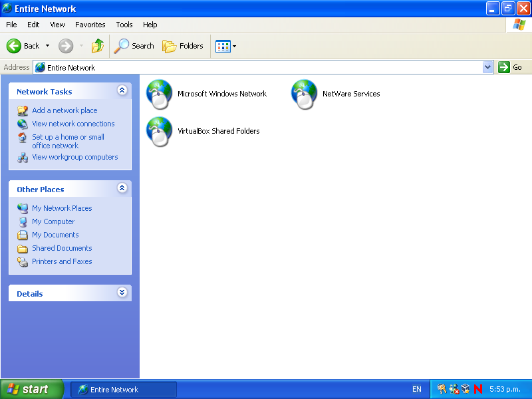
Task: Click the Up folder icon in toolbar
Action: [98, 46]
